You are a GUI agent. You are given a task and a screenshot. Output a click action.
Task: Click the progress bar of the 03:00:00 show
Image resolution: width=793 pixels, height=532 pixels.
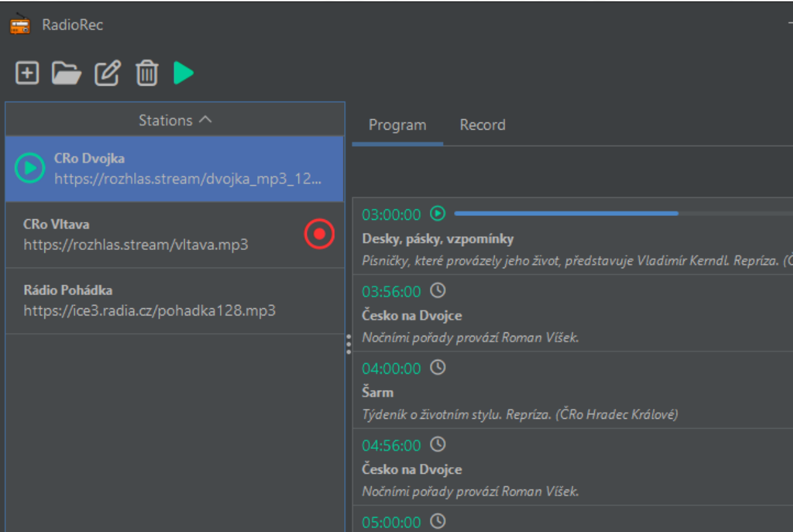569,213
